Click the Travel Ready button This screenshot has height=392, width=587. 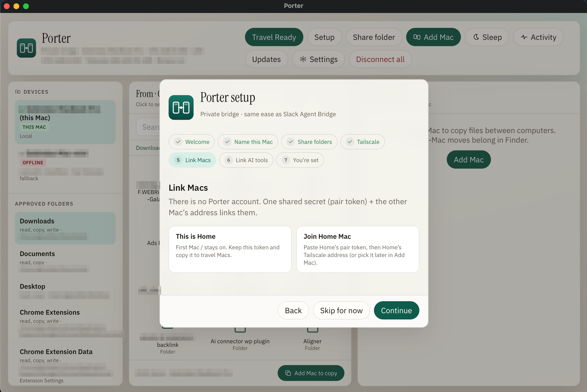click(x=274, y=37)
